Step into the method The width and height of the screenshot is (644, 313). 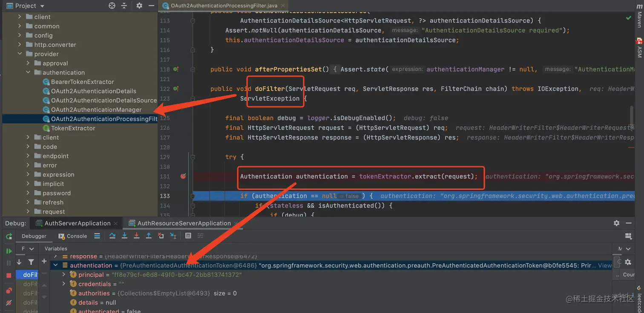(124, 236)
